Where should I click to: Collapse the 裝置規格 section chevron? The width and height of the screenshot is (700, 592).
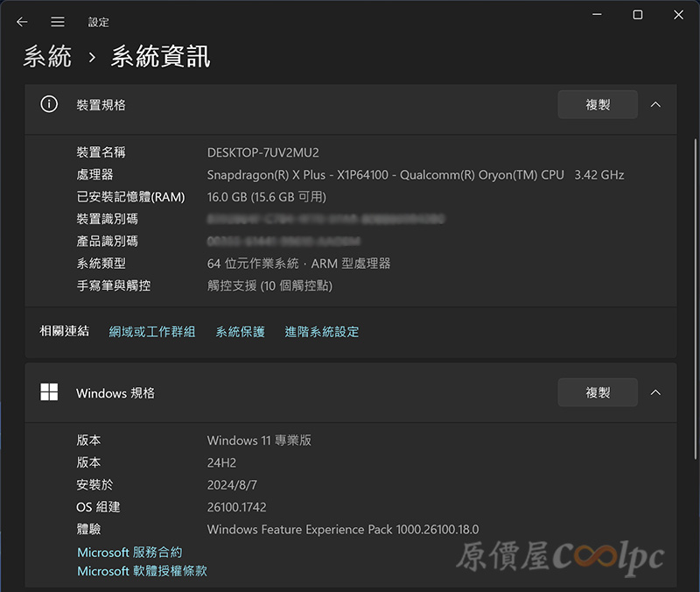coord(655,104)
